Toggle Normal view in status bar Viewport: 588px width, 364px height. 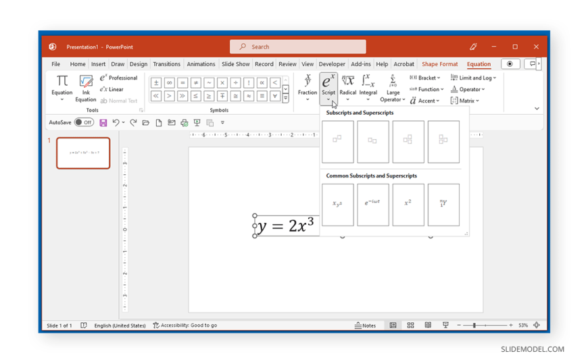pyautogui.click(x=393, y=326)
